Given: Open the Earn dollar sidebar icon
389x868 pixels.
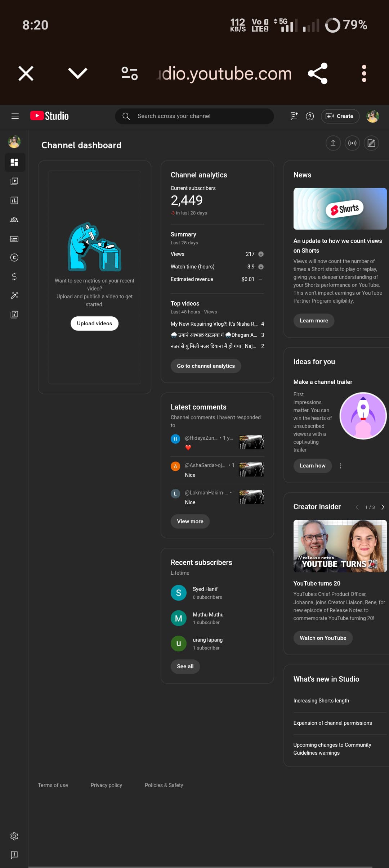Looking at the screenshot, I should click(14, 276).
